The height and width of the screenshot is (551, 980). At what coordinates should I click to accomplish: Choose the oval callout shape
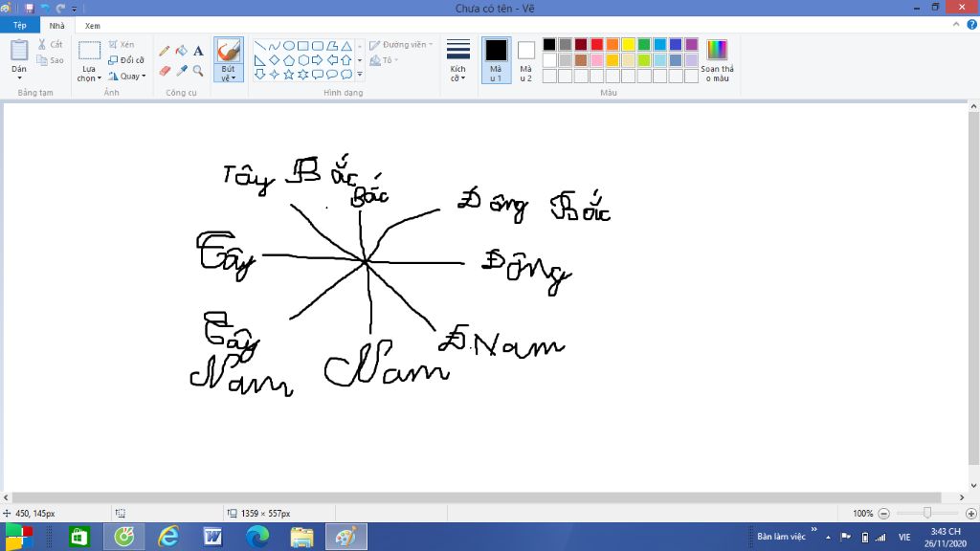(x=332, y=75)
